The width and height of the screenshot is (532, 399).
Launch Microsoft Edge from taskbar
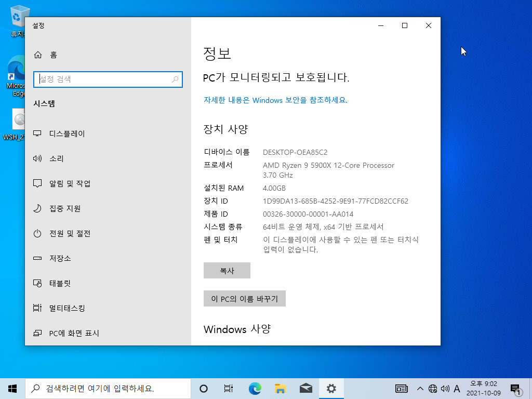pyautogui.click(x=255, y=389)
